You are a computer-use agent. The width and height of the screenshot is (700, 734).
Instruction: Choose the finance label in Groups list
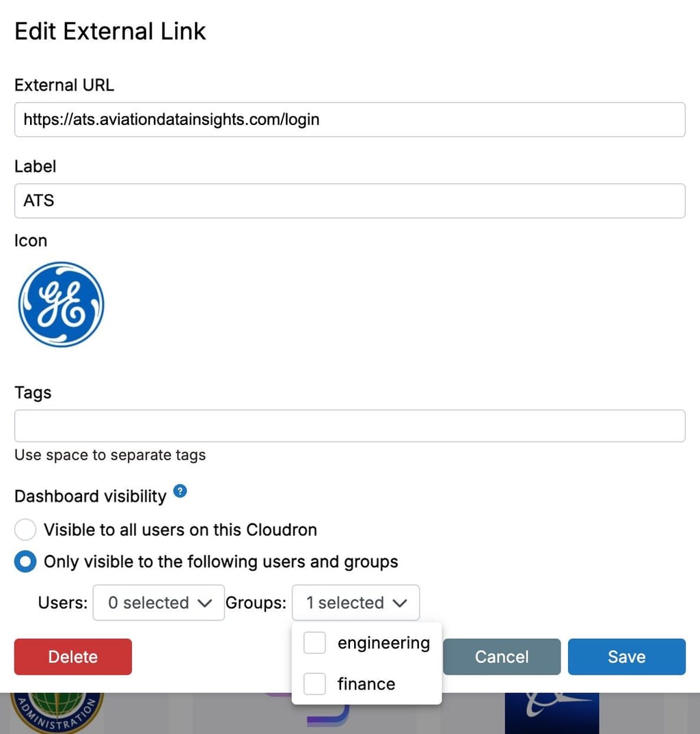point(366,684)
